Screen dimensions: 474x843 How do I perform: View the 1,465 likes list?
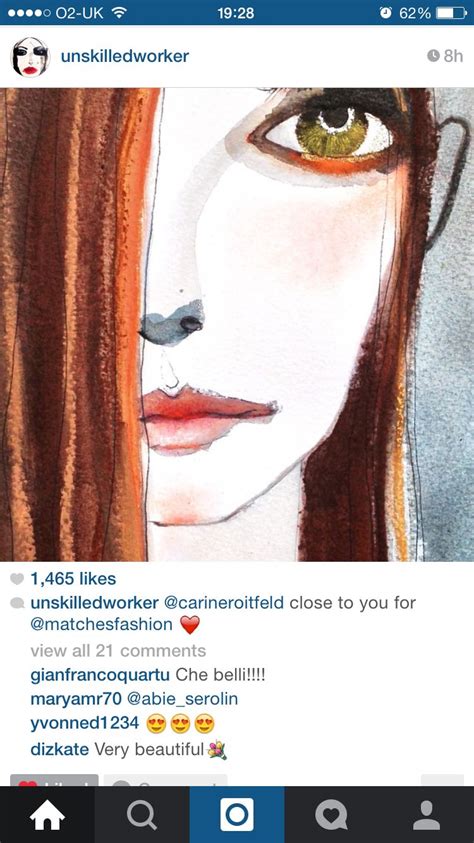tap(73, 578)
